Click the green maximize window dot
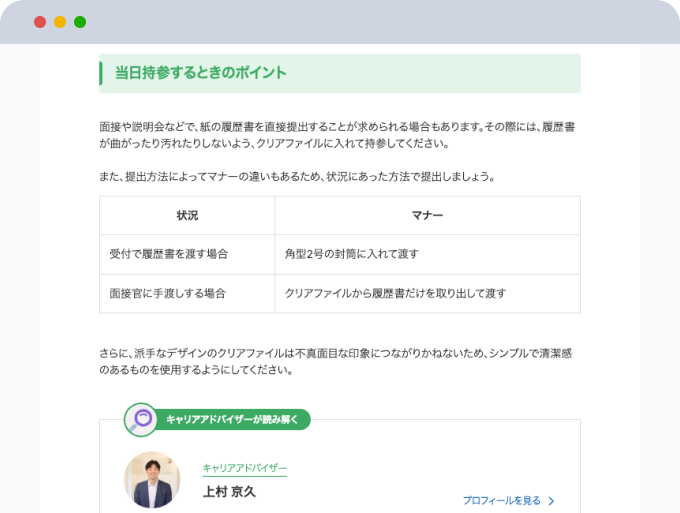The image size is (680, 513). click(80, 22)
